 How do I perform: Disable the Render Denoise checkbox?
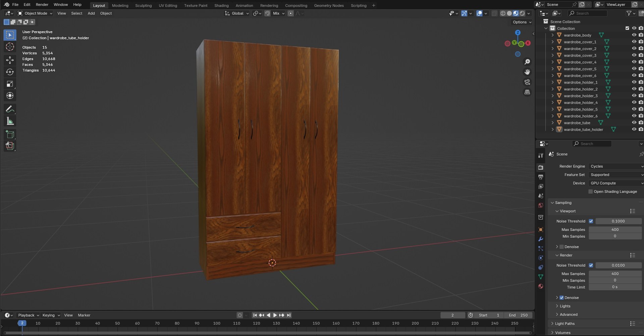click(561, 298)
